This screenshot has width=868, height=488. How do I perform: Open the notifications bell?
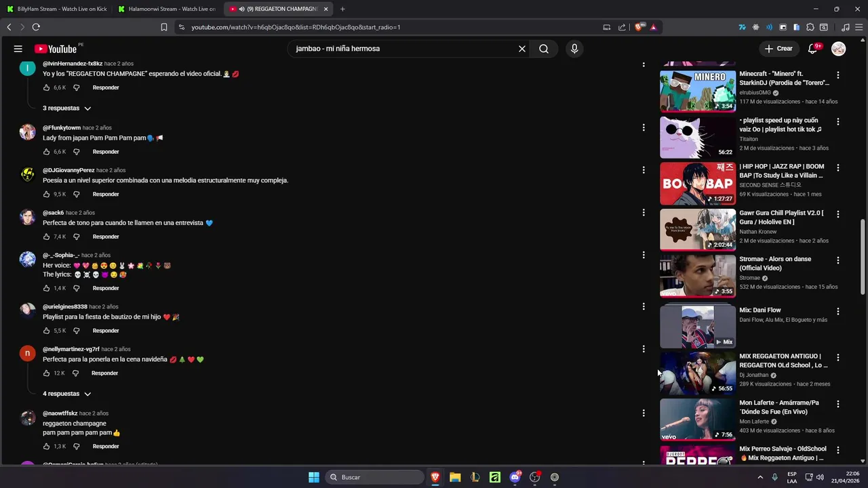click(812, 49)
